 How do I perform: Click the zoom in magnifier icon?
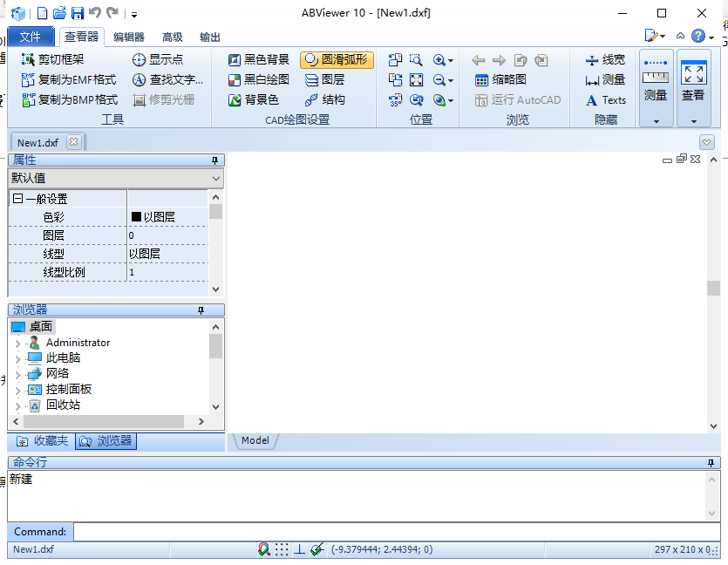438,59
